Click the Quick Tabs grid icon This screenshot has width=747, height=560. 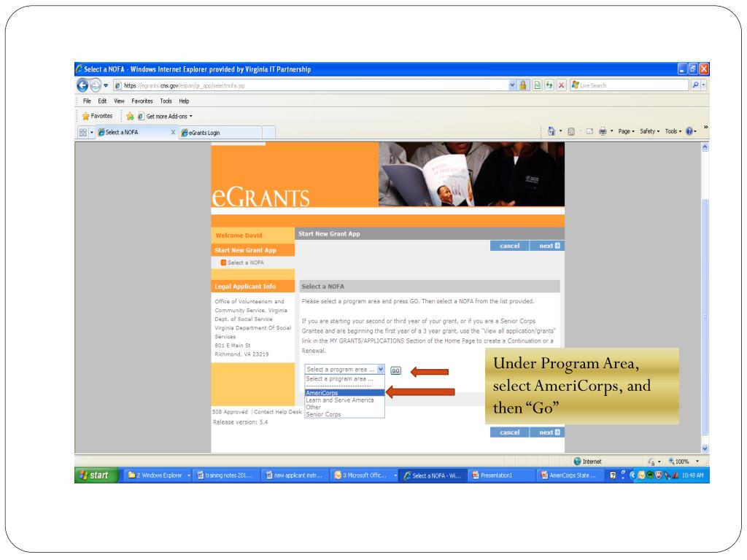tap(83, 133)
